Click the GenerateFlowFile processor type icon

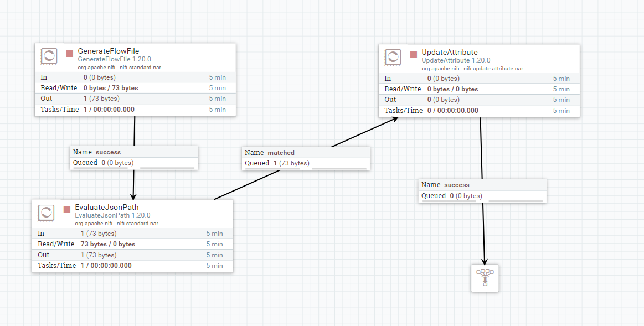tap(49, 56)
